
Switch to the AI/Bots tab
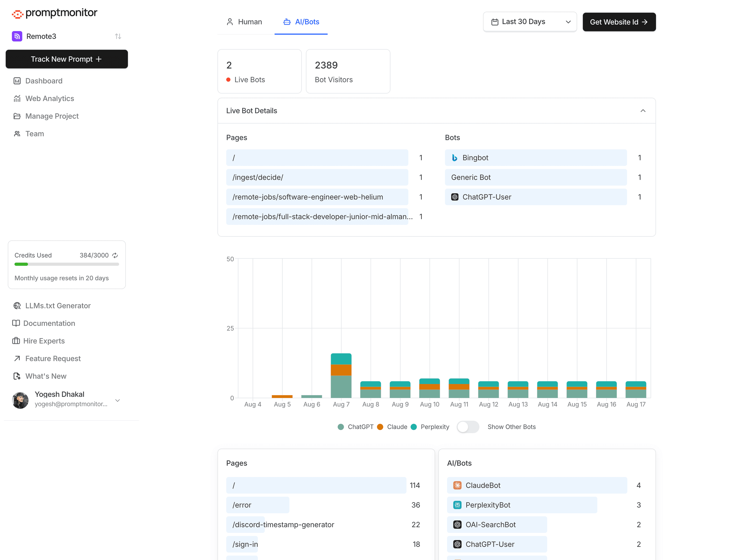(301, 21)
